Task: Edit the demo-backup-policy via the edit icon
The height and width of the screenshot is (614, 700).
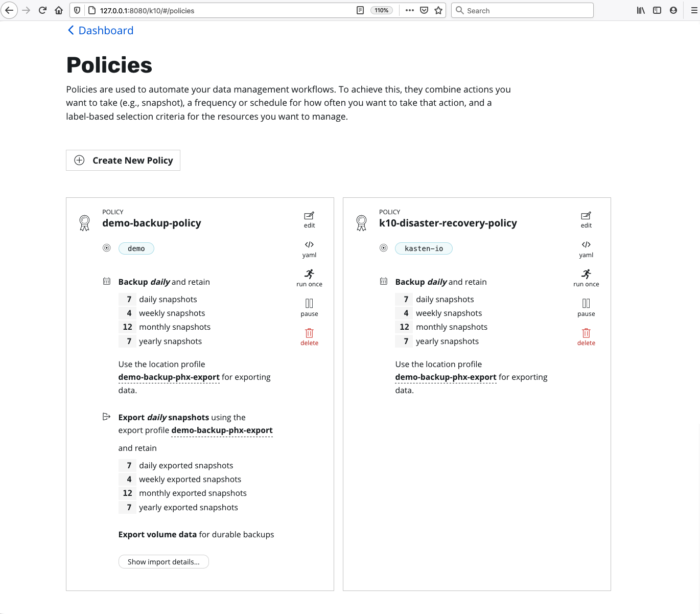Action: pos(309,219)
